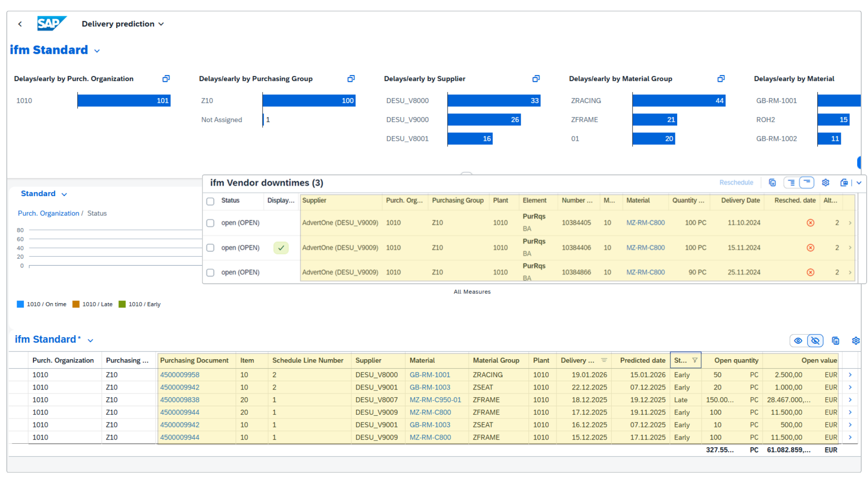This screenshot has height=488, width=868.
Task: Open purchasing document 4500009958
Action: tap(179, 375)
